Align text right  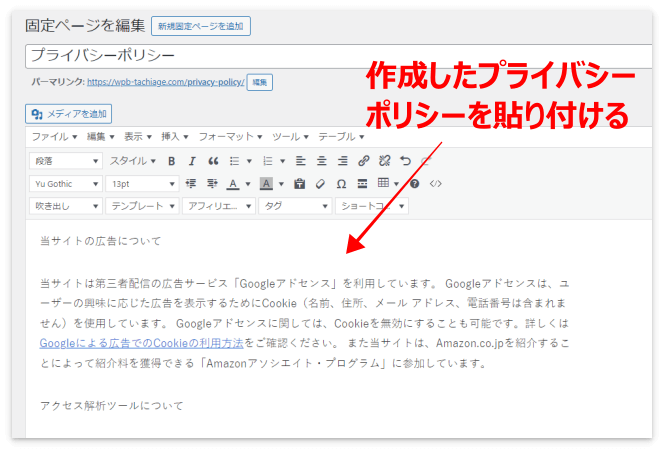[x=343, y=161]
